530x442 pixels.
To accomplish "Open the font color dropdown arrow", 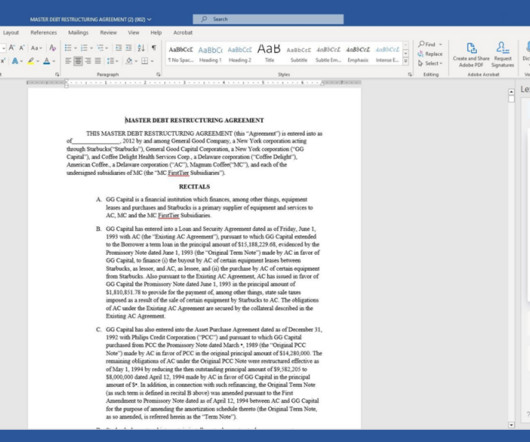I will pos(54,62).
